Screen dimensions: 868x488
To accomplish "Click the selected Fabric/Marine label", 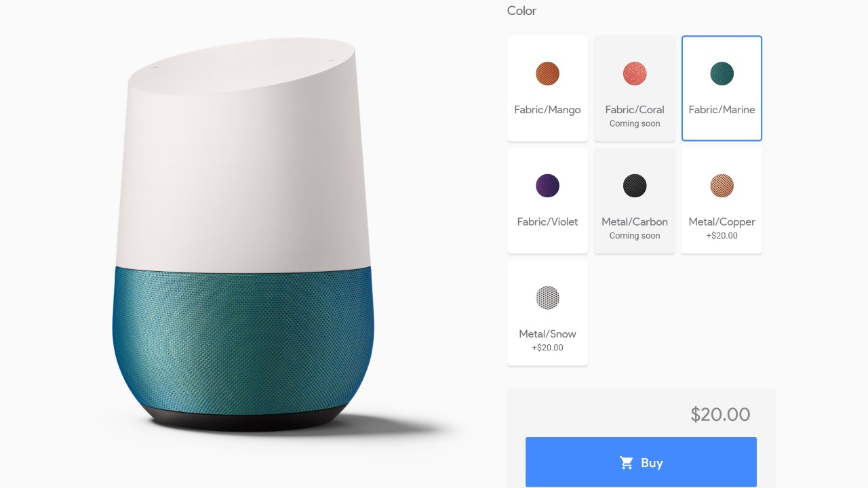I will click(x=722, y=109).
